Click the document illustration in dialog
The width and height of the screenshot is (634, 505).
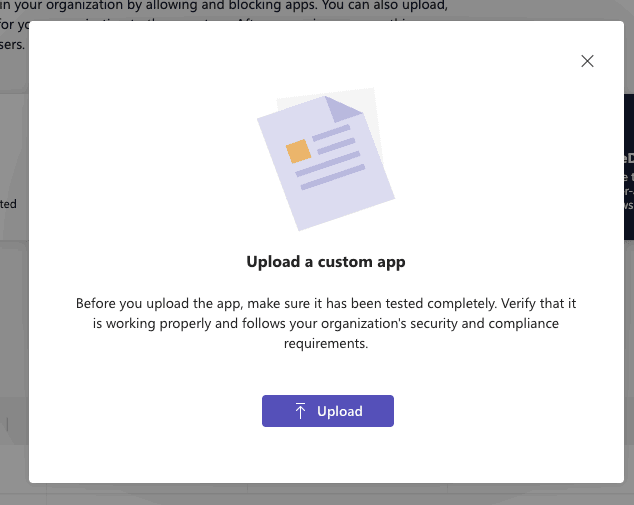pos(326,159)
